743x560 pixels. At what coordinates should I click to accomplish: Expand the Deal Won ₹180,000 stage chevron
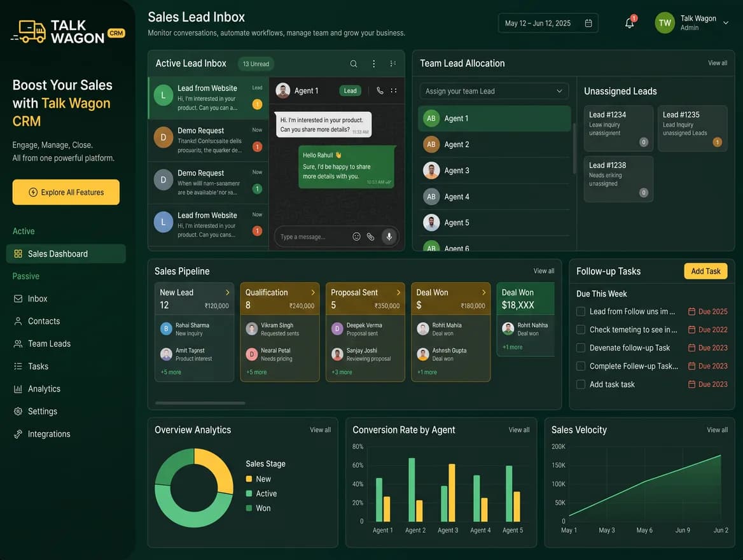pos(484,293)
